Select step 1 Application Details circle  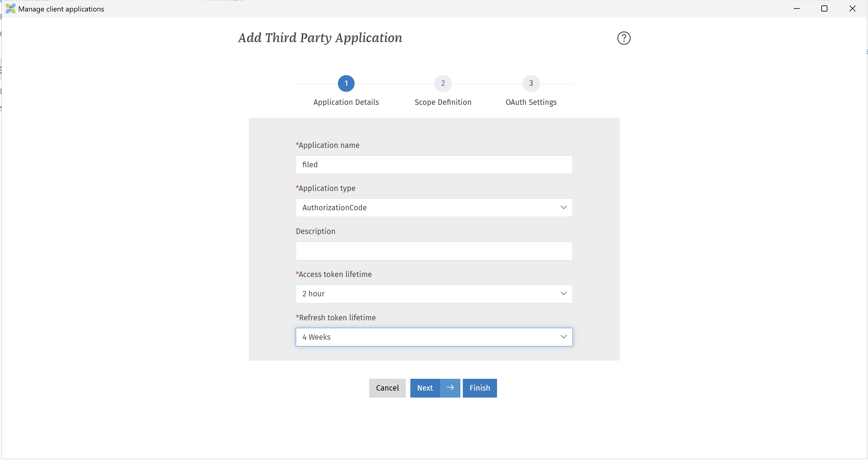[346, 83]
